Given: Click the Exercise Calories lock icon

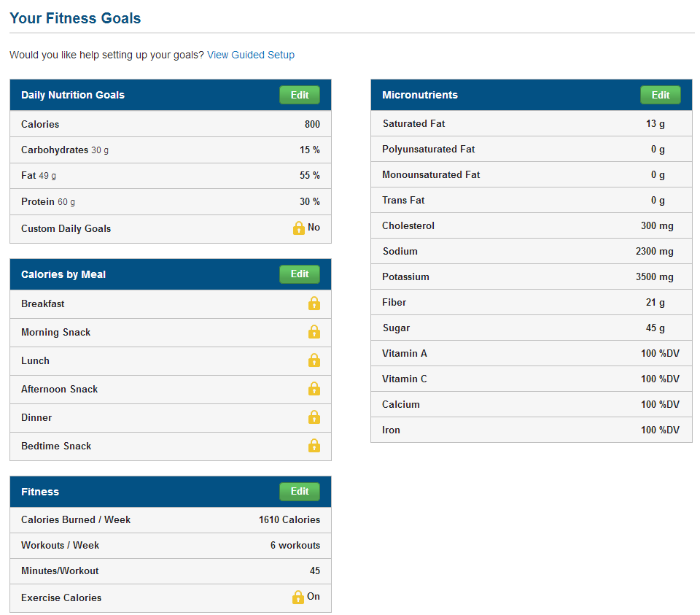Looking at the screenshot, I should pyautogui.click(x=297, y=597).
